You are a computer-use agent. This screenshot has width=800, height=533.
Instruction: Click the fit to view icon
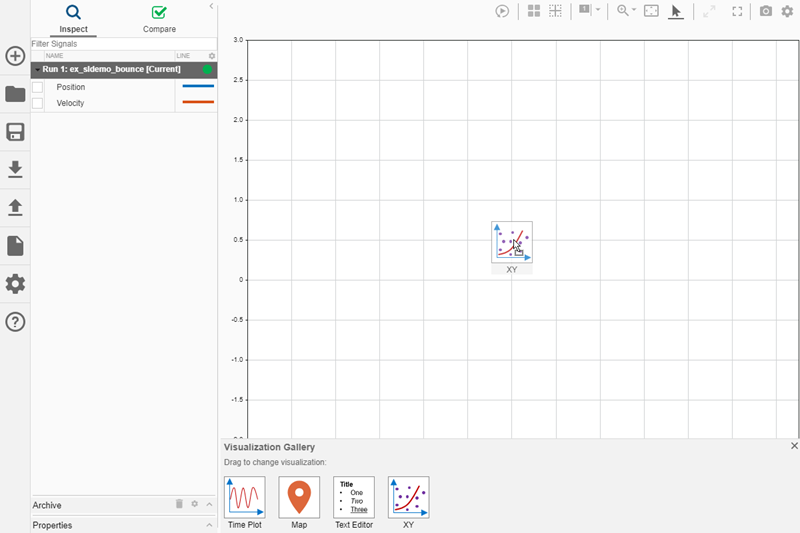pyautogui.click(x=652, y=11)
